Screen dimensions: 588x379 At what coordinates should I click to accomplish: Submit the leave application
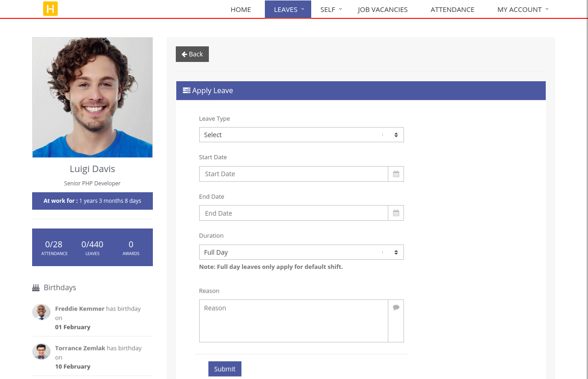tap(224, 369)
